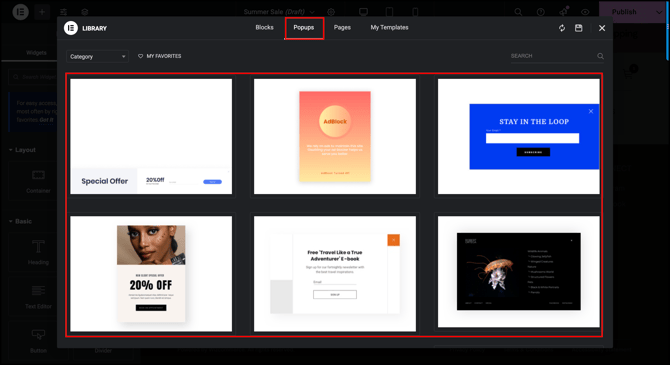Select the Popups tab

pyautogui.click(x=304, y=27)
